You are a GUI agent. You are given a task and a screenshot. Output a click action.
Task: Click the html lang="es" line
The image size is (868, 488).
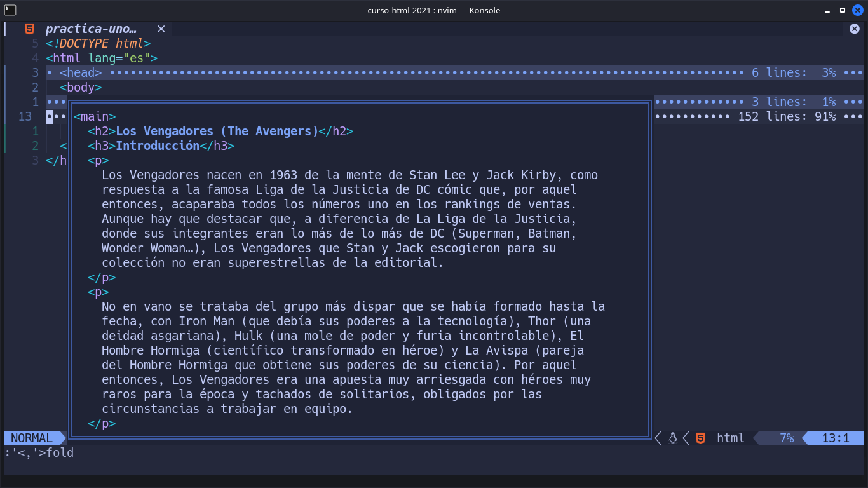point(102,58)
